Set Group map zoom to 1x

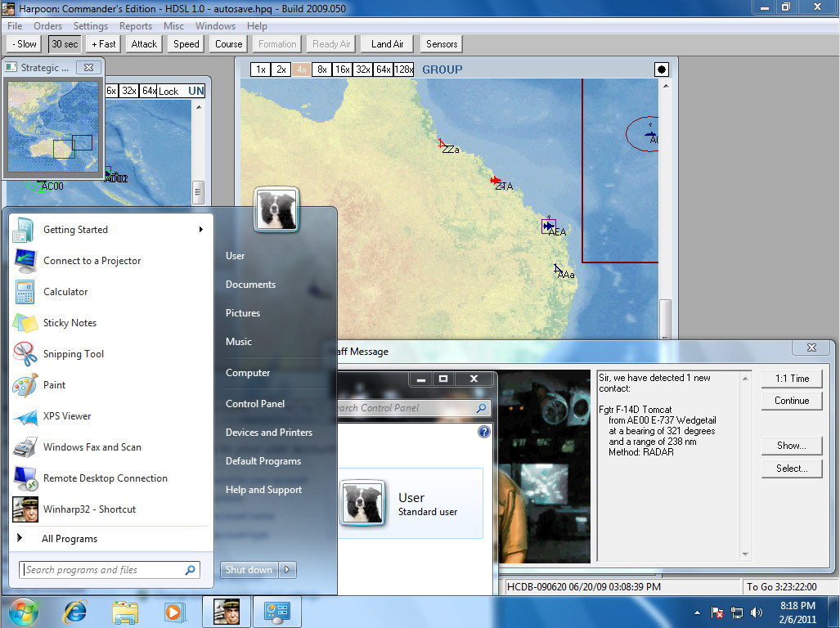pyautogui.click(x=260, y=70)
